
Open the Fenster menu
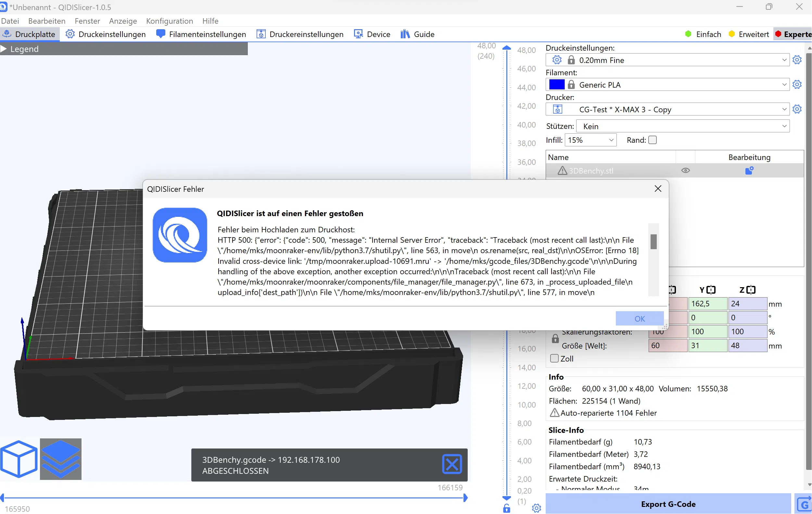87,21
